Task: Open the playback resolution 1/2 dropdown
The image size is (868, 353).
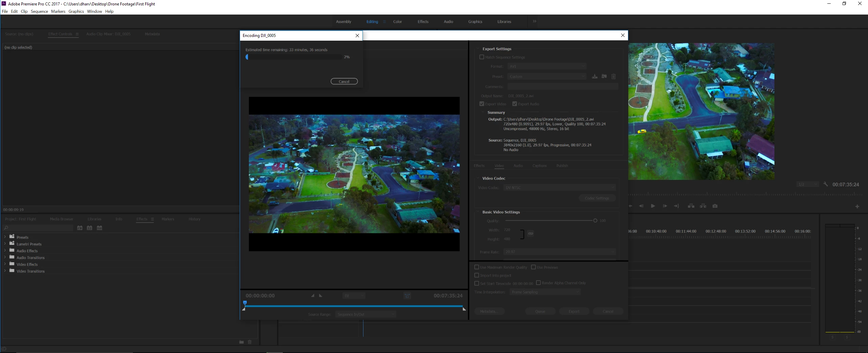Action: pos(807,184)
